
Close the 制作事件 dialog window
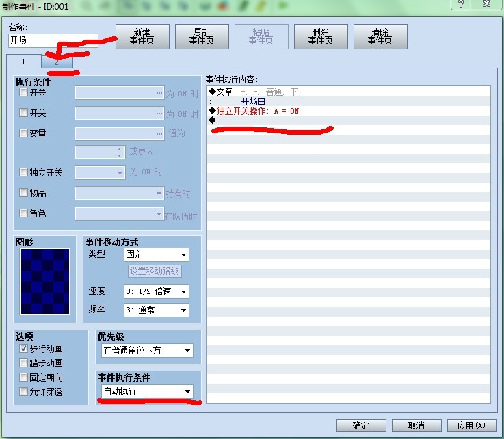coord(486,4)
